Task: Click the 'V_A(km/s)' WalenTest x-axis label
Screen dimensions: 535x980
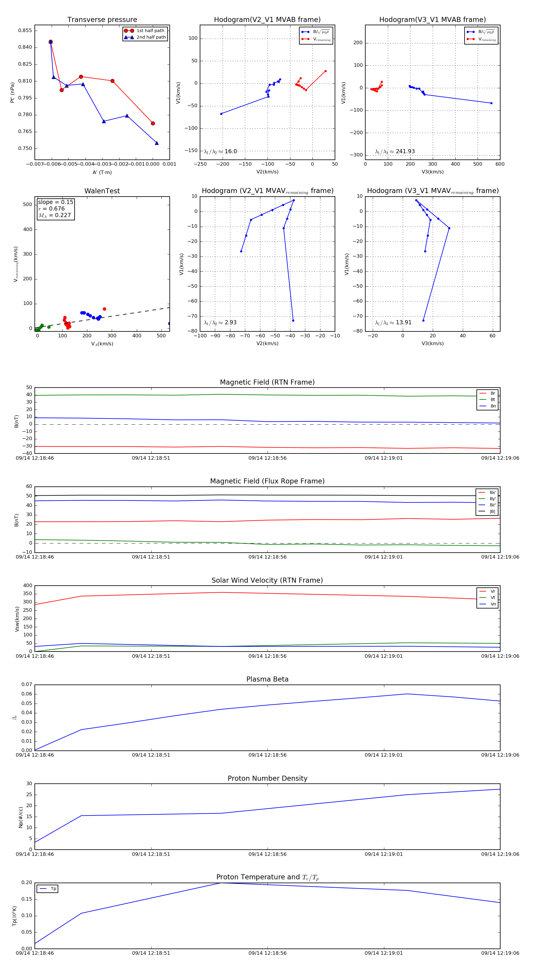Action: (x=102, y=344)
